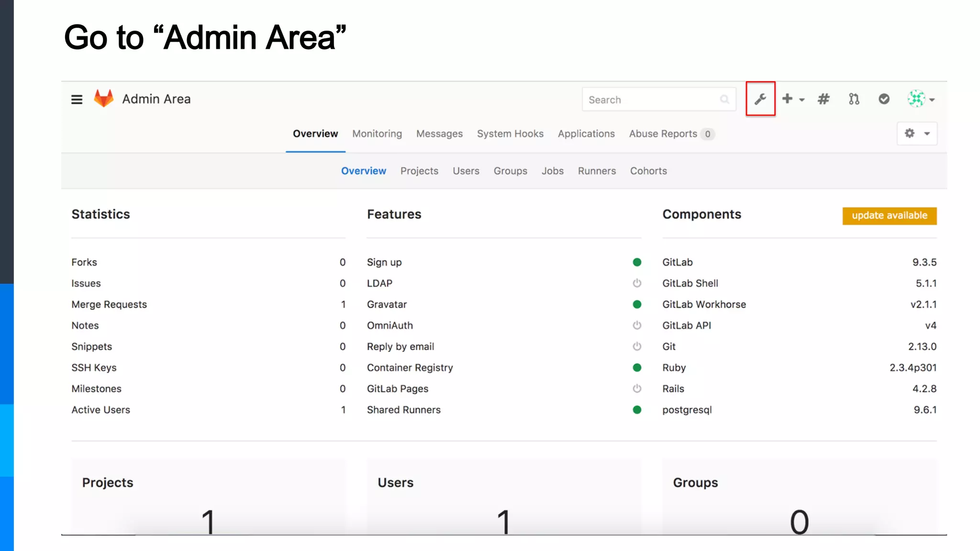
Task: Open the merge requests icon
Action: coord(854,99)
